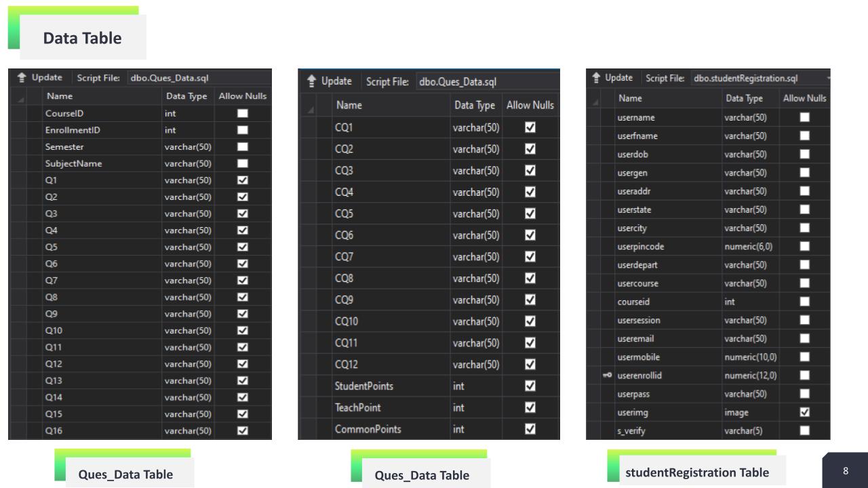
Task: Click the upload arrow icon on studentRegistration designer
Action: click(x=595, y=77)
